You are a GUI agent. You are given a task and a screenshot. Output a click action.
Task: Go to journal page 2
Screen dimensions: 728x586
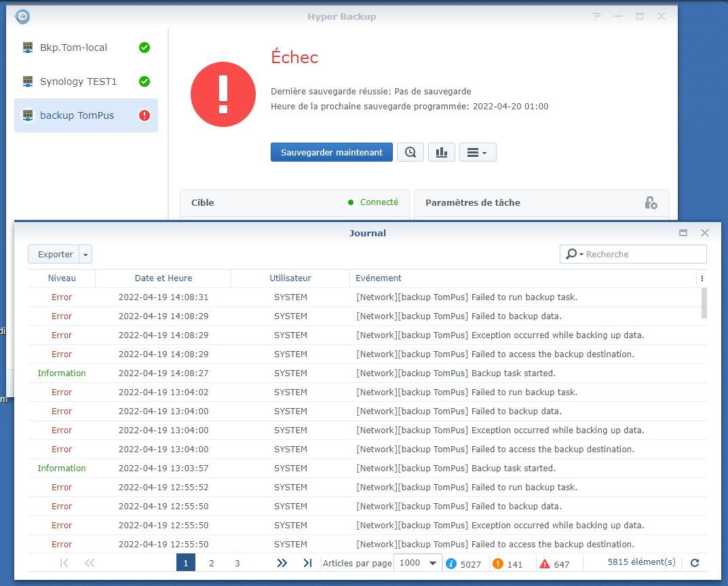pos(212,563)
